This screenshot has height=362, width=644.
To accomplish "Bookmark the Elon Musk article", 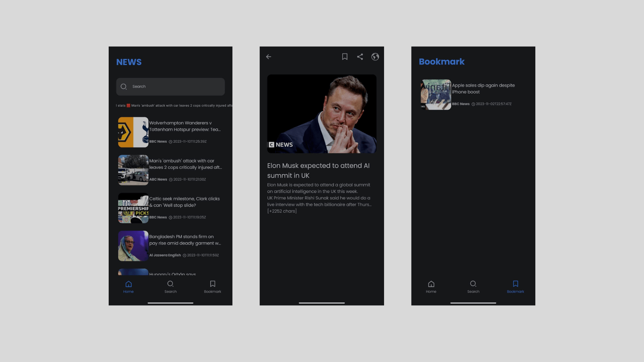I will [x=344, y=57].
